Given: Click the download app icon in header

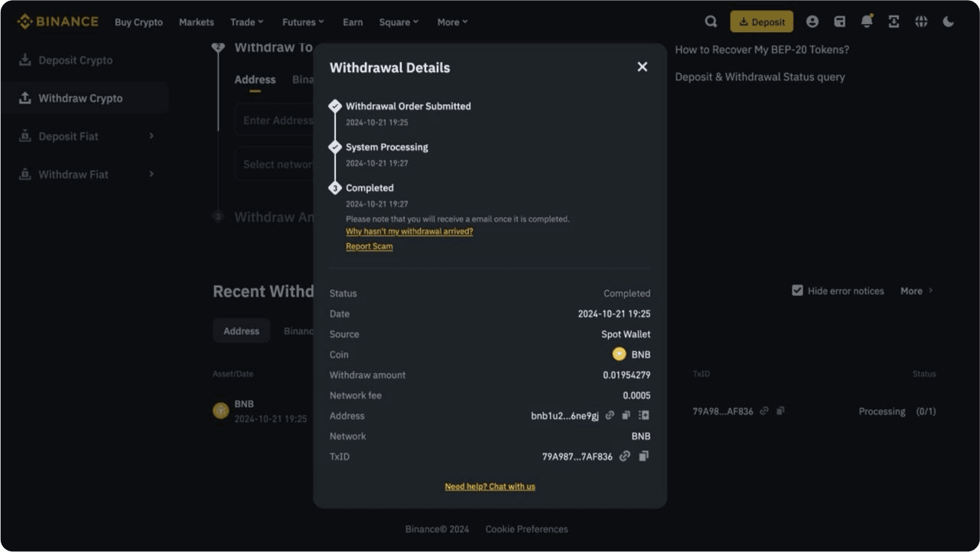Looking at the screenshot, I should click(x=894, y=21).
